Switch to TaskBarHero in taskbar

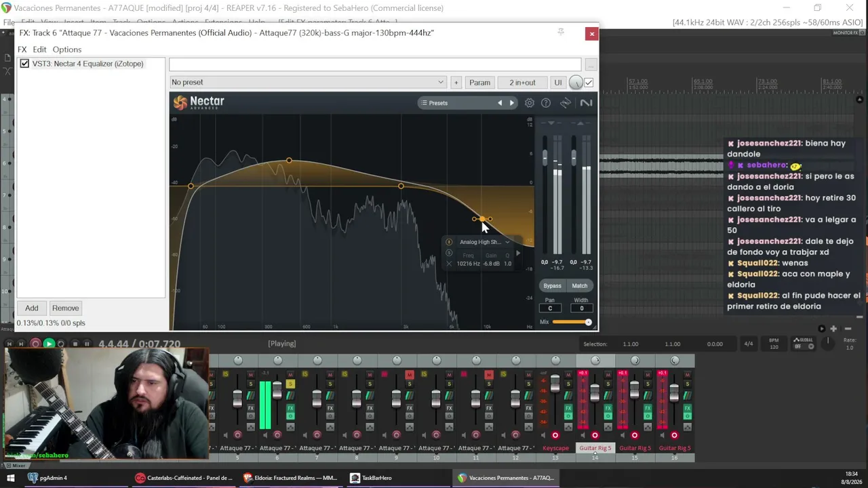point(371,478)
